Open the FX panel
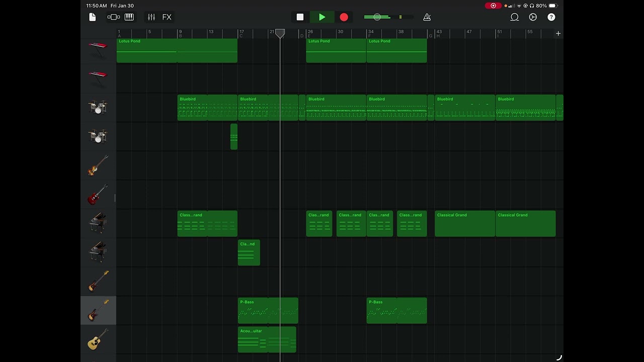This screenshot has width=644, height=362. 167,17
